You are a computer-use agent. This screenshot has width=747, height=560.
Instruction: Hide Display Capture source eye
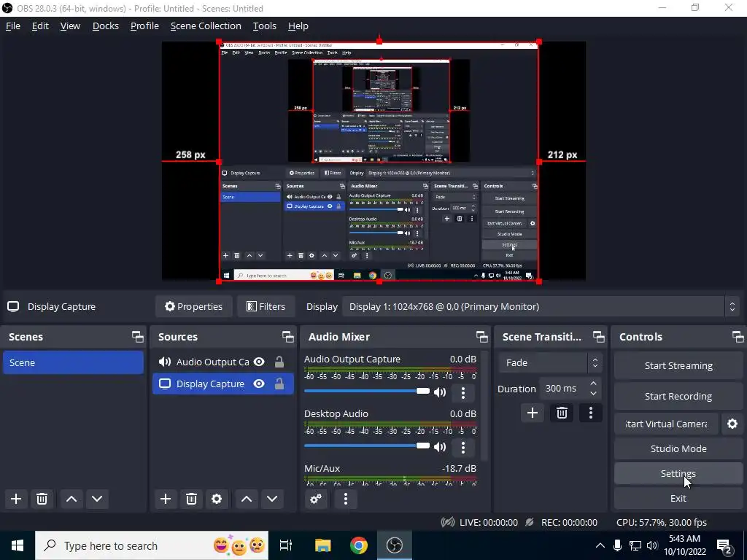[259, 384]
